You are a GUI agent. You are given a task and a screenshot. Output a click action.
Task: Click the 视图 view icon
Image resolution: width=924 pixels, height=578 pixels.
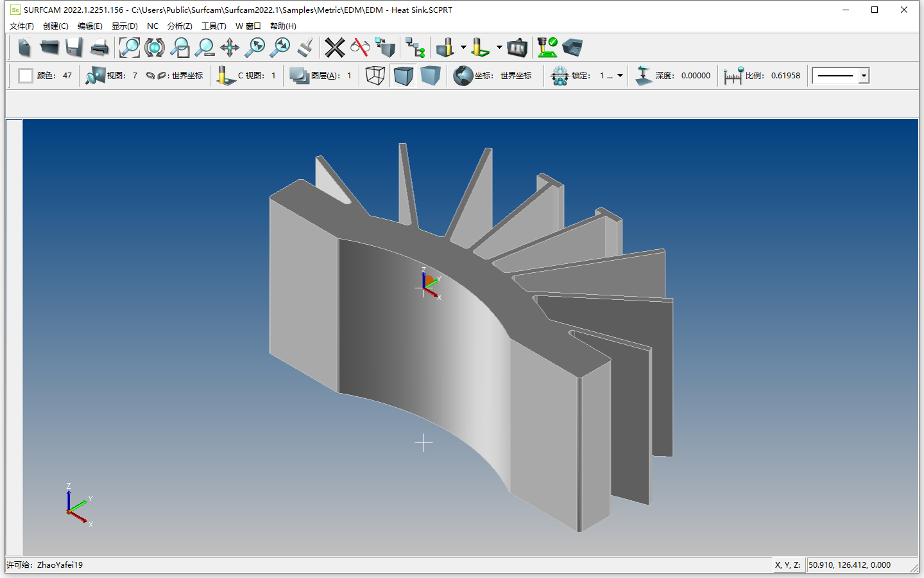point(95,76)
